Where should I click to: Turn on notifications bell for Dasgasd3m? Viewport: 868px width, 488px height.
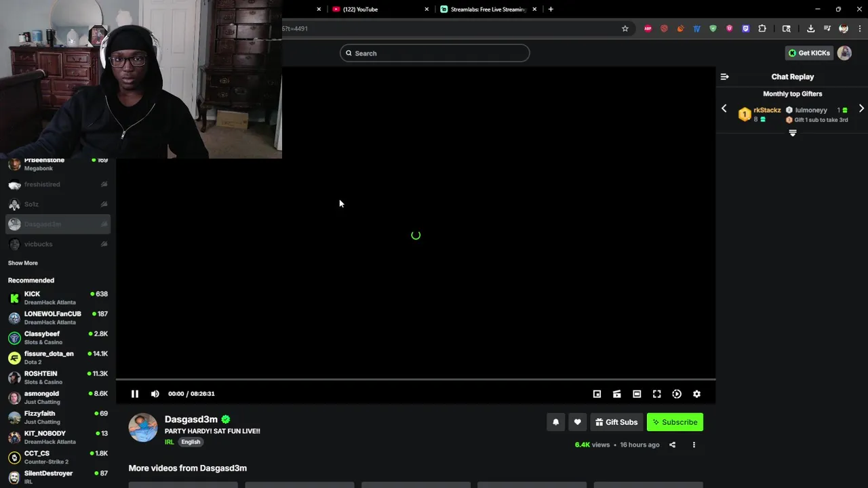(x=555, y=422)
